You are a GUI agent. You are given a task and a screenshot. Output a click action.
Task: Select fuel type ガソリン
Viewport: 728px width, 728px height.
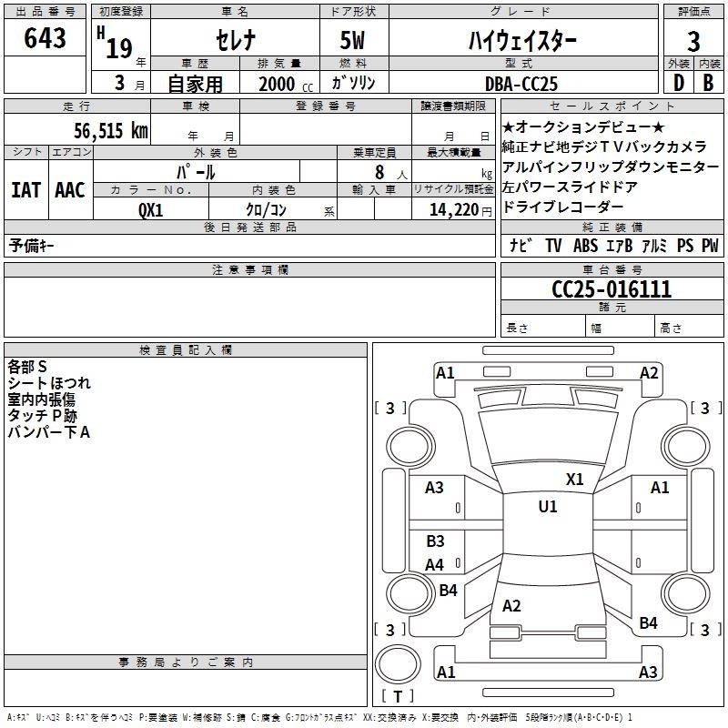(x=353, y=83)
